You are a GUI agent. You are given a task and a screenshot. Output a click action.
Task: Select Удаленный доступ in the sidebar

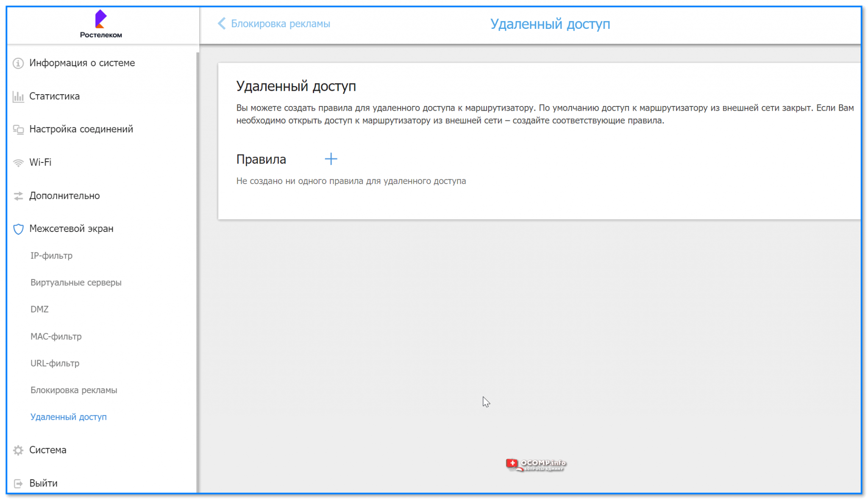[69, 417]
